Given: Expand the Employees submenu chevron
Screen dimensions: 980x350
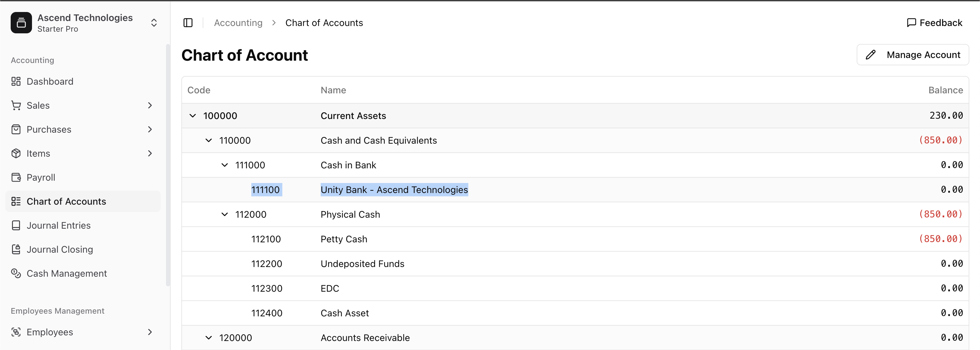Looking at the screenshot, I should [x=150, y=332].
